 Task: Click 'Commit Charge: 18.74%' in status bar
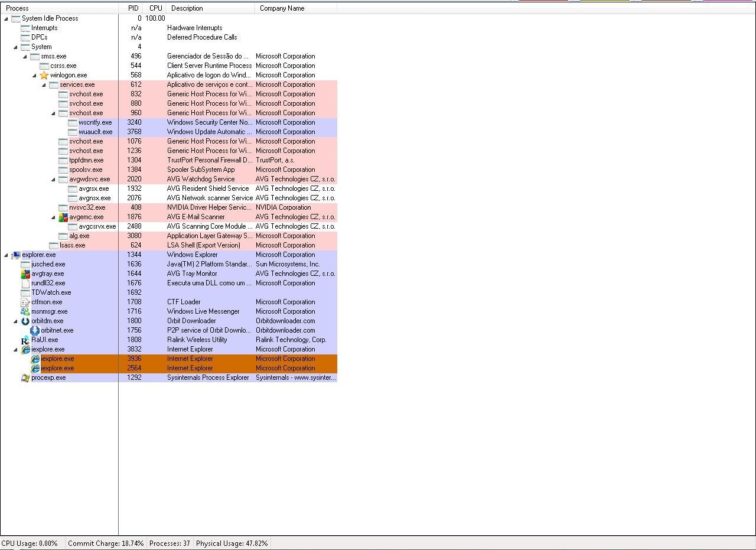tap(106, 544)
